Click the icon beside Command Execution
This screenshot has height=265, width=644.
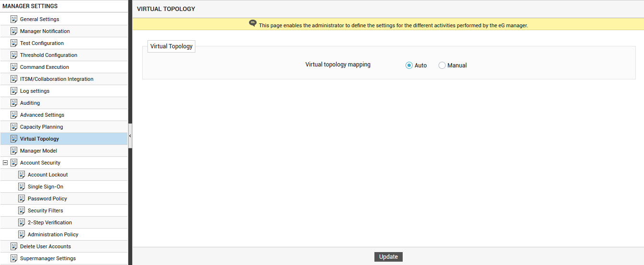(14, 67)
